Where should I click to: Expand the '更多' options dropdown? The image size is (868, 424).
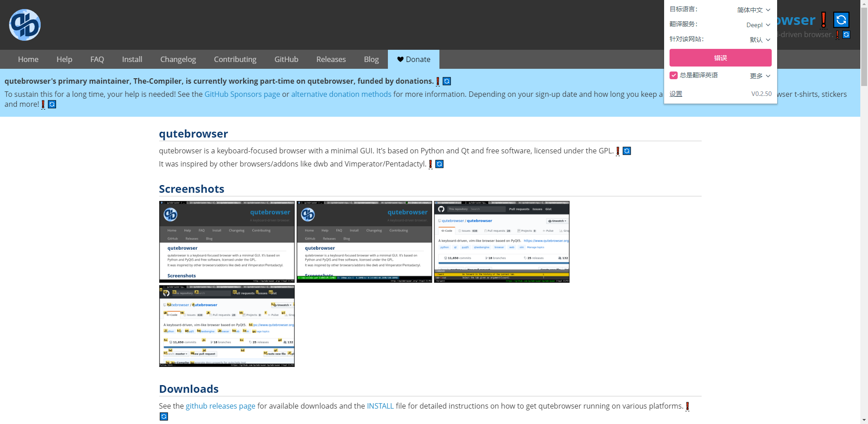pos(759,76)
